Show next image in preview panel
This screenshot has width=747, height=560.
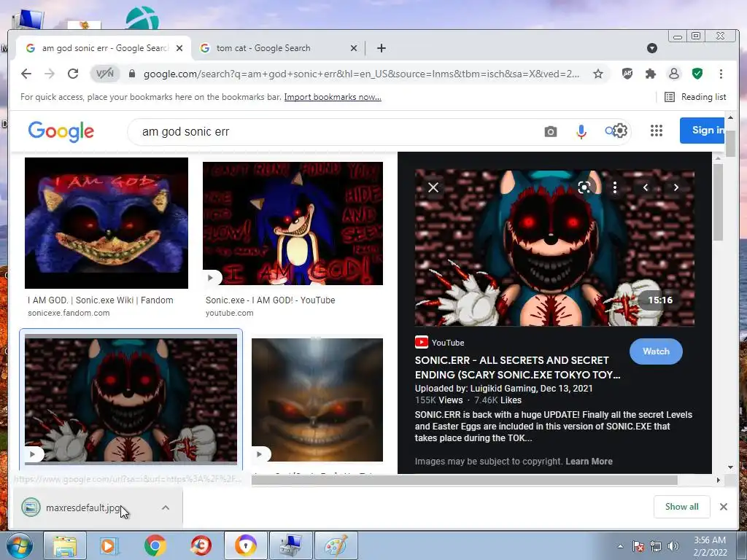(676, 187)
